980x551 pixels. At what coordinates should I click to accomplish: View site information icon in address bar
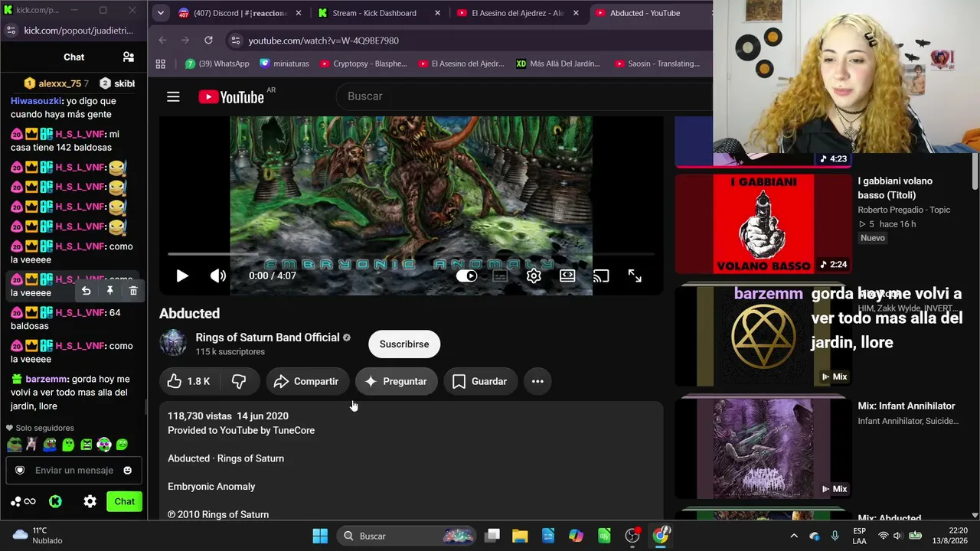[234, 41]
